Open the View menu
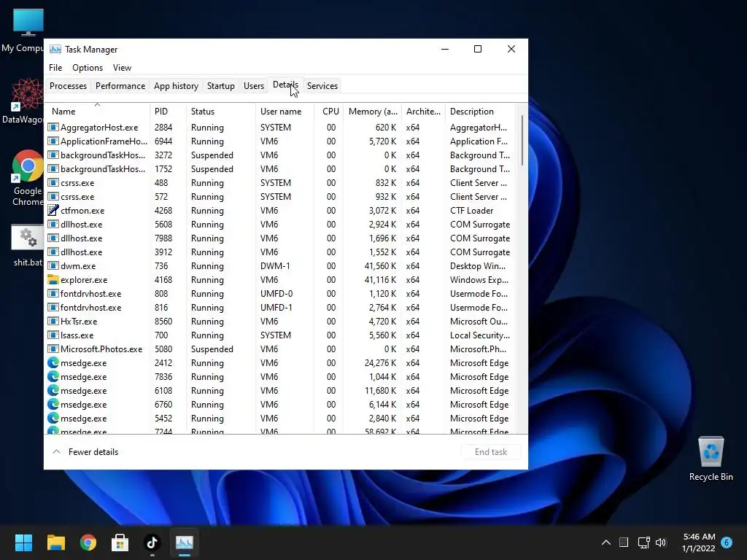The height and width of the screenshot is (560, 747). click(x=122, y=68)
